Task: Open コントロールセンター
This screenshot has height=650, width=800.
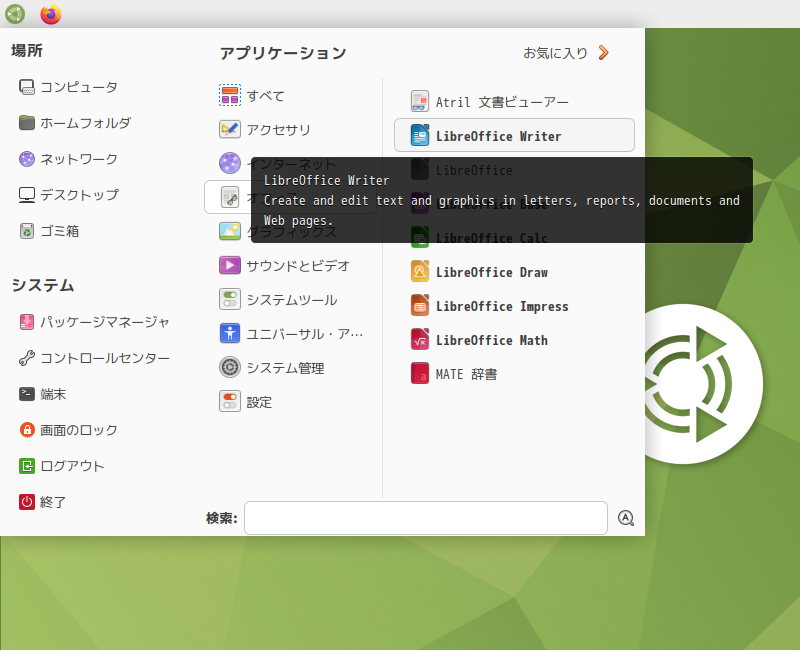Action: (x=94, y=358)
